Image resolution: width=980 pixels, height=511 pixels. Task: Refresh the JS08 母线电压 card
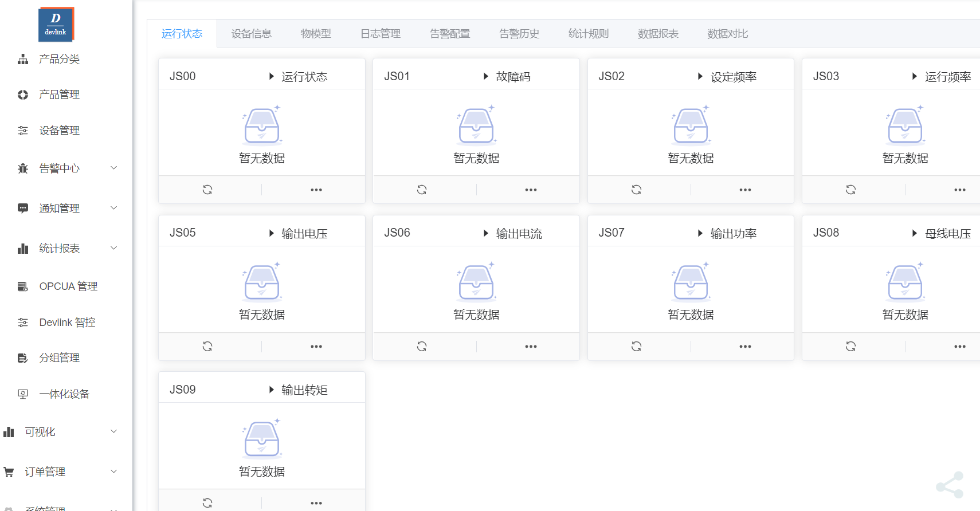(x=850, y=346)
